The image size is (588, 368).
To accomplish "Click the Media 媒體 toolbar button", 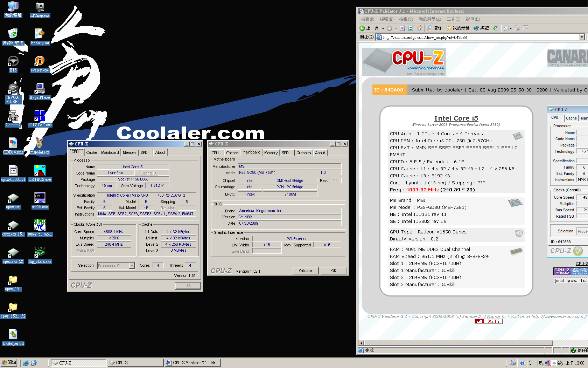I will click(481, 28).
